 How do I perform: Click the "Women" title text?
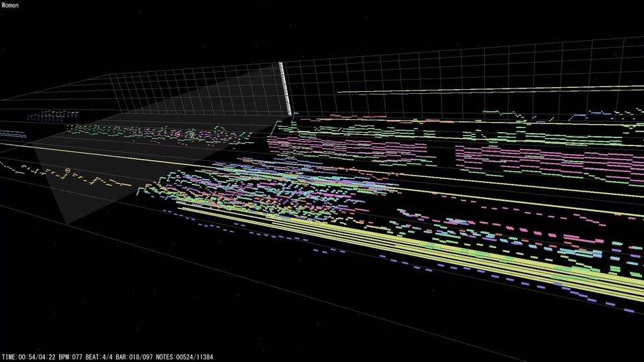pos(10,5)
